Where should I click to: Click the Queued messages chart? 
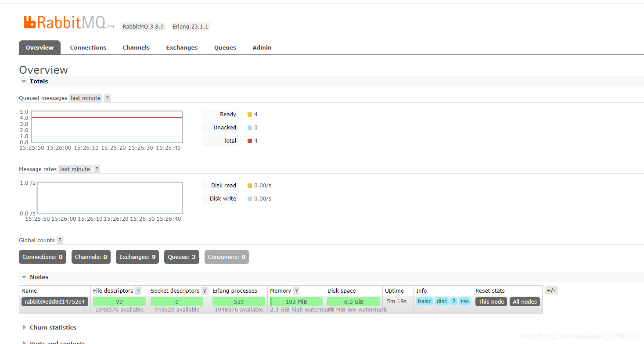(x=107, y=127)
